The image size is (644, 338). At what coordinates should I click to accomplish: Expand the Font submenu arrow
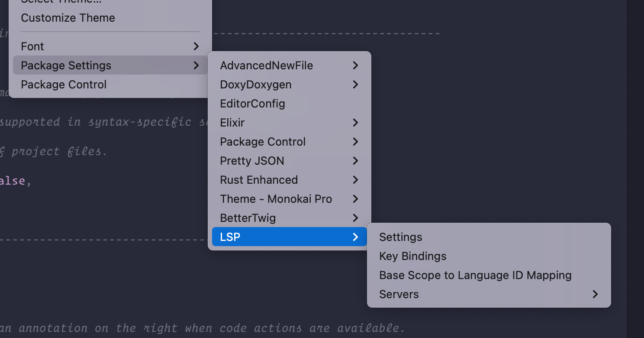(x=196, y=46)
